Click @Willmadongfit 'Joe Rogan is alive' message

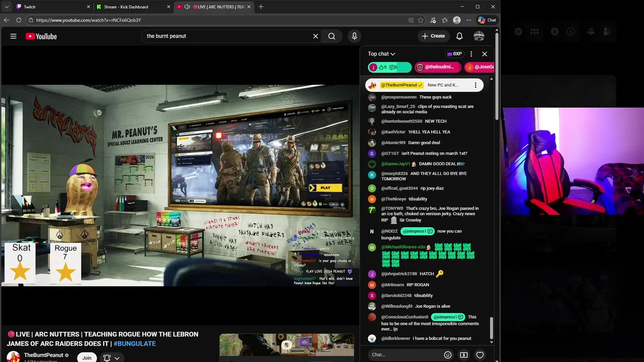[416, 306]
